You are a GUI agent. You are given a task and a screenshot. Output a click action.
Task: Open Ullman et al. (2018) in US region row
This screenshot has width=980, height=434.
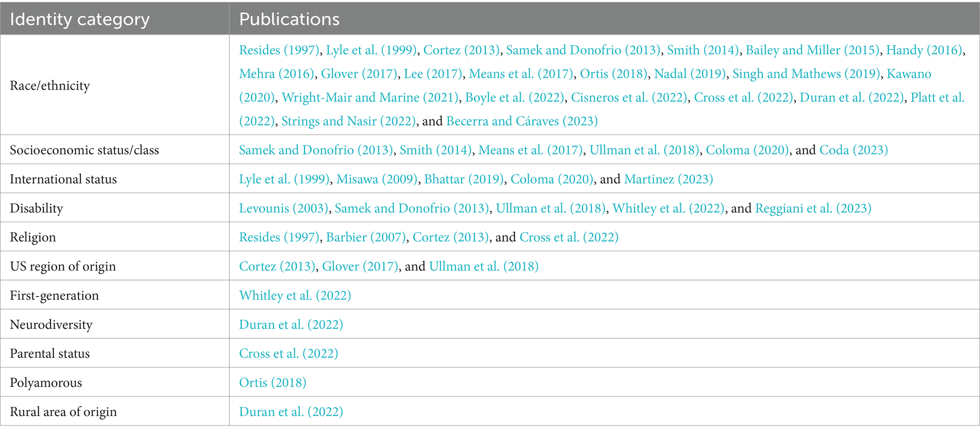pyautogui.click(x=484, y=266)
